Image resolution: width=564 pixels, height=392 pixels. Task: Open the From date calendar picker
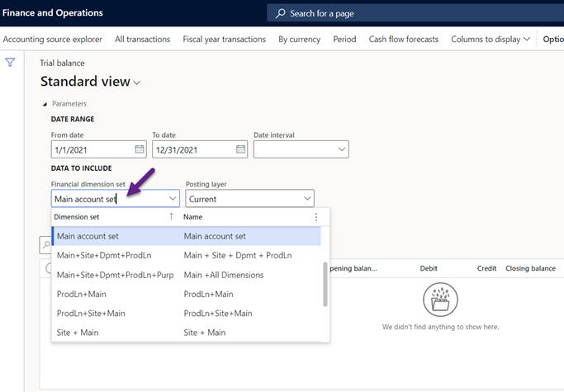pyautogui.click(x=140, y=149)
